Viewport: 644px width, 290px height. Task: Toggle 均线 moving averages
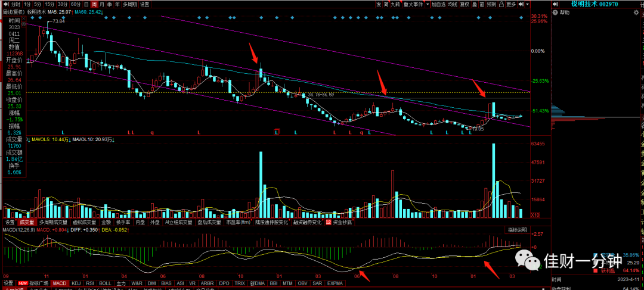(x=452, y=4)
